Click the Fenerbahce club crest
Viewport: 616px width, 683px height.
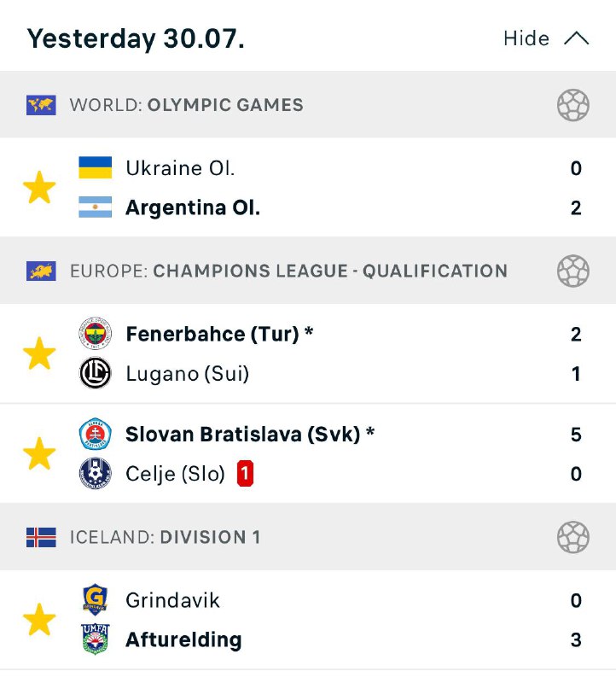click(95, 334)
